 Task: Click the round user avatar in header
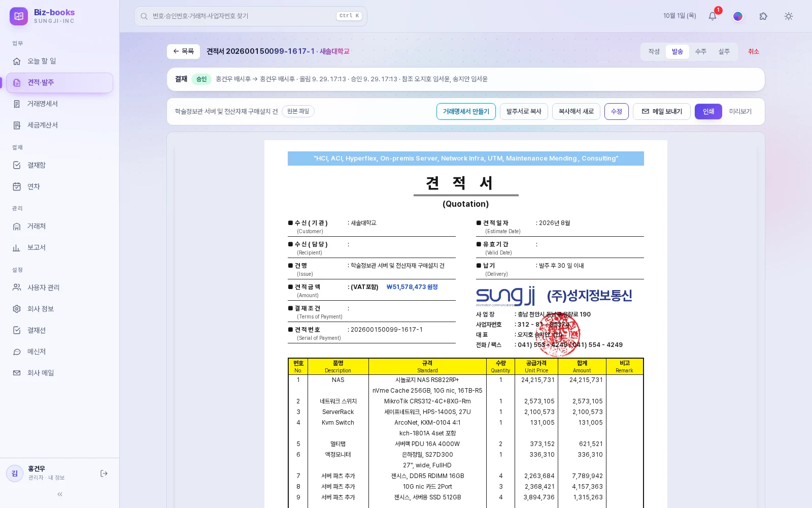tap(738, 16)
